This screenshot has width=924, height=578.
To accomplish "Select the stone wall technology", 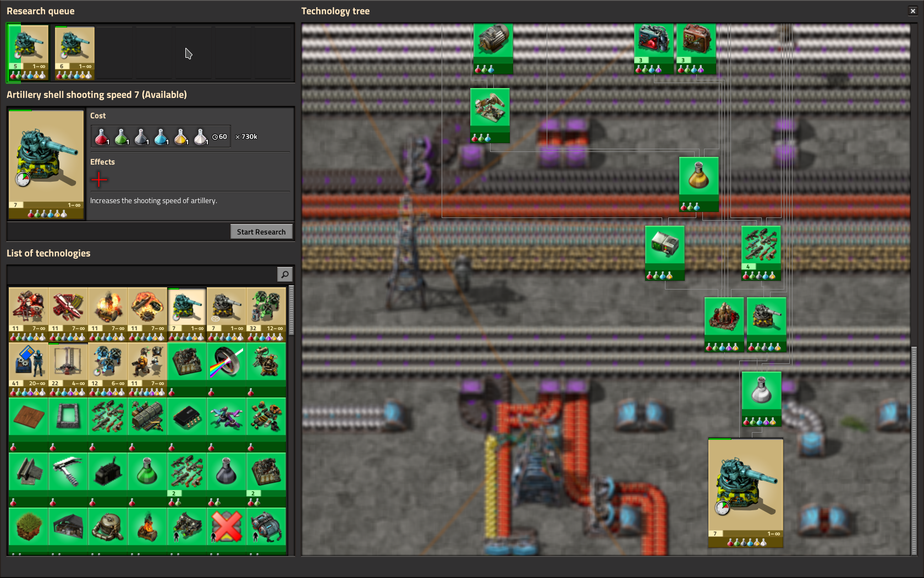I will coord(67,417).
